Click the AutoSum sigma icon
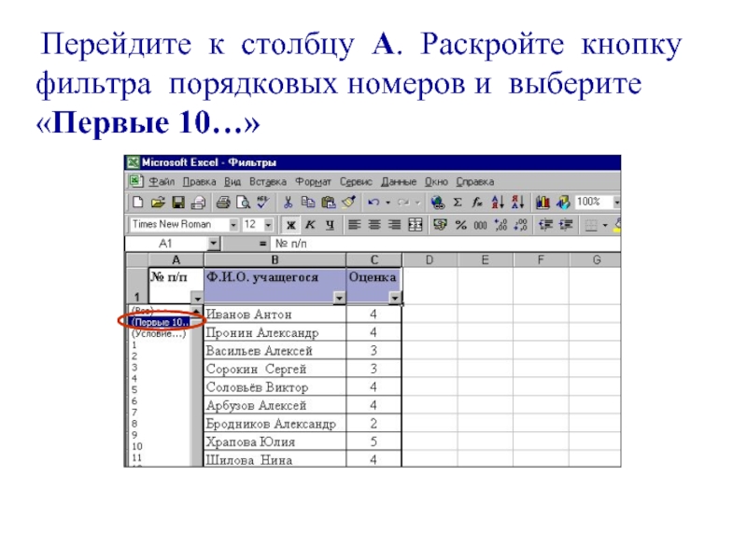The image size is (747, 560). (458, 203)
